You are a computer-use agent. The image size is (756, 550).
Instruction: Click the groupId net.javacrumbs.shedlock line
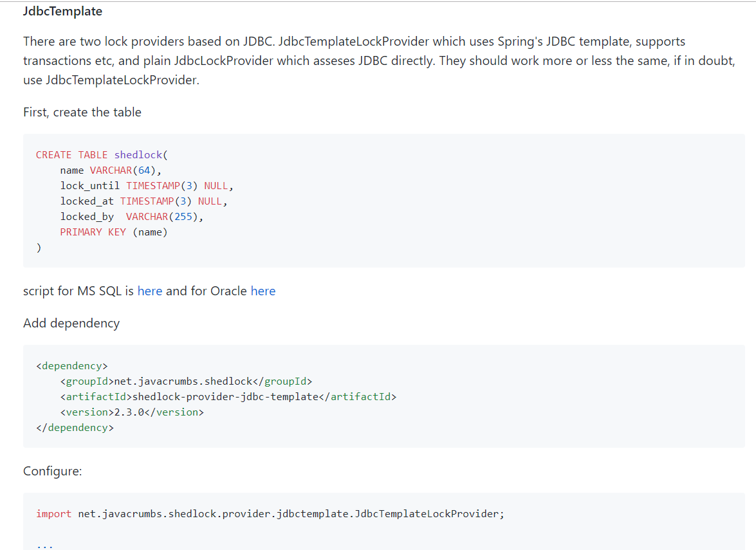coord(186,381)
